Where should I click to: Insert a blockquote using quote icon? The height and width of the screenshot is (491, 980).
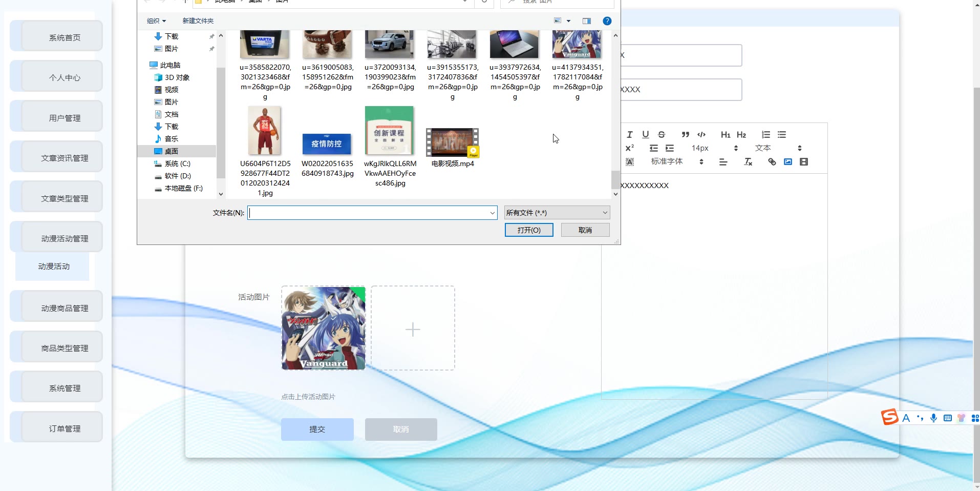[x=686, y=135]
